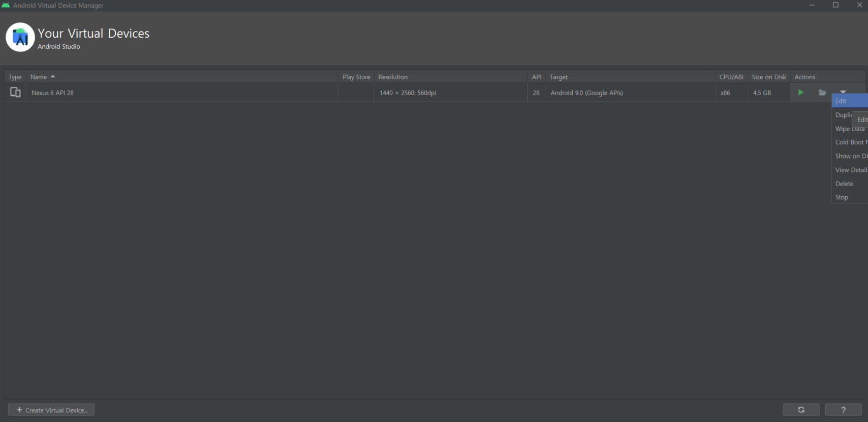
Task: Maximize the Android Virtual Device Manager window
Action: coord(835,5)
